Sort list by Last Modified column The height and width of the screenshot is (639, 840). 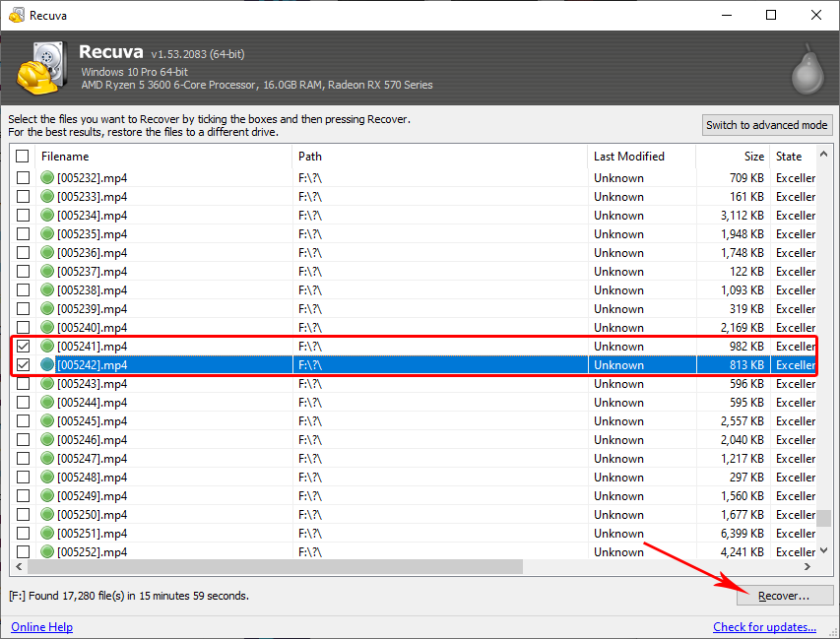click(x=642, y=157)
